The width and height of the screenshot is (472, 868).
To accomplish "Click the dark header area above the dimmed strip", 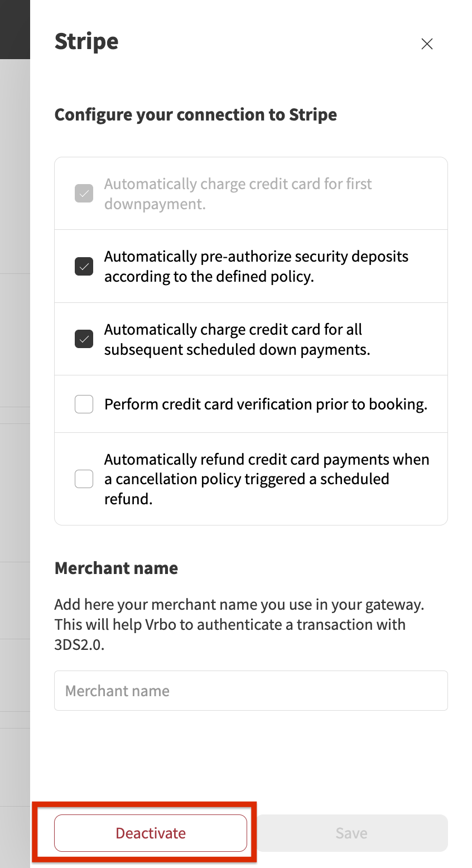I will [x=15, y=29].
